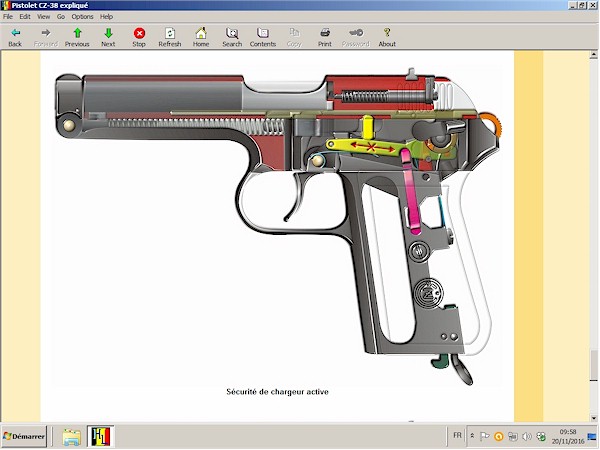Go to the Next page

tap(108, 38)
